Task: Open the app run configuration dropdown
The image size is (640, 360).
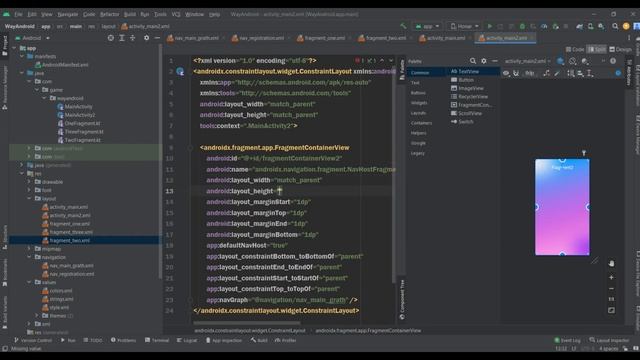Action: coord(427,26)
